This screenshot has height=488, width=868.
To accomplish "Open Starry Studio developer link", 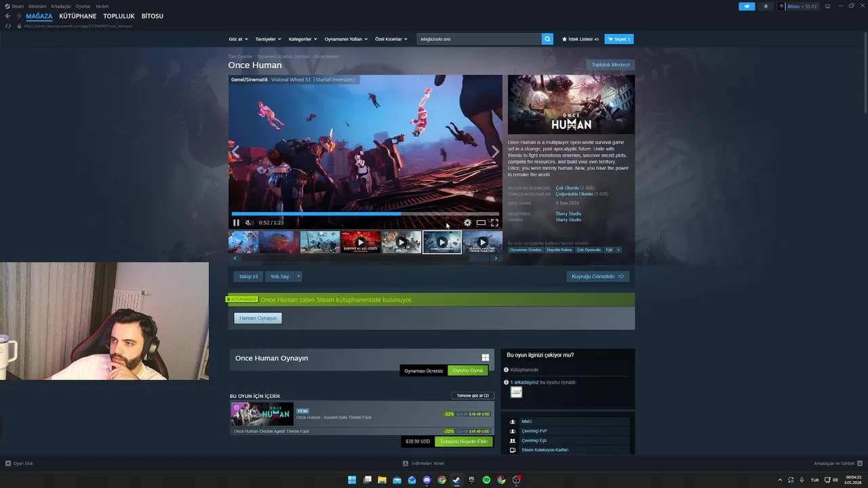I will [568, 213].
